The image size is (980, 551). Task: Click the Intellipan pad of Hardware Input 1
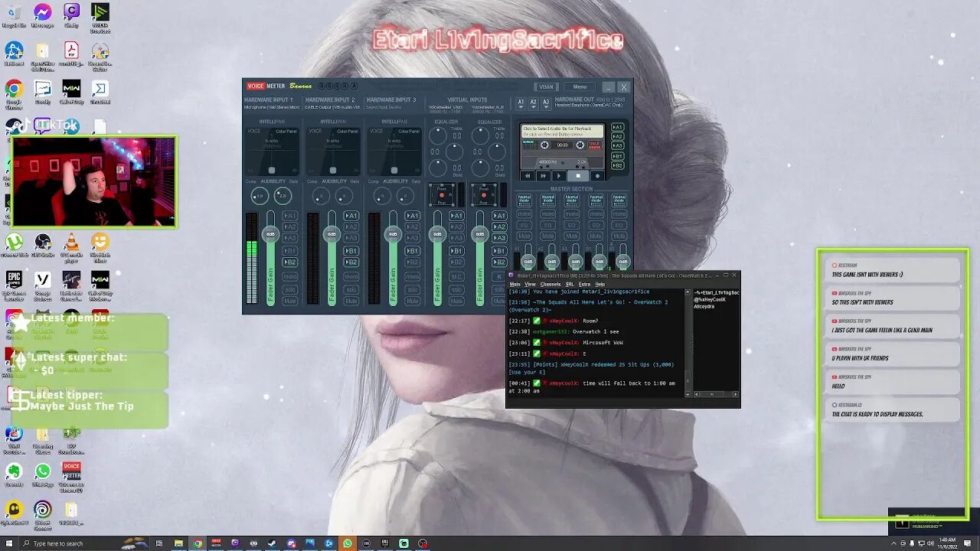(x=271, y=151)
